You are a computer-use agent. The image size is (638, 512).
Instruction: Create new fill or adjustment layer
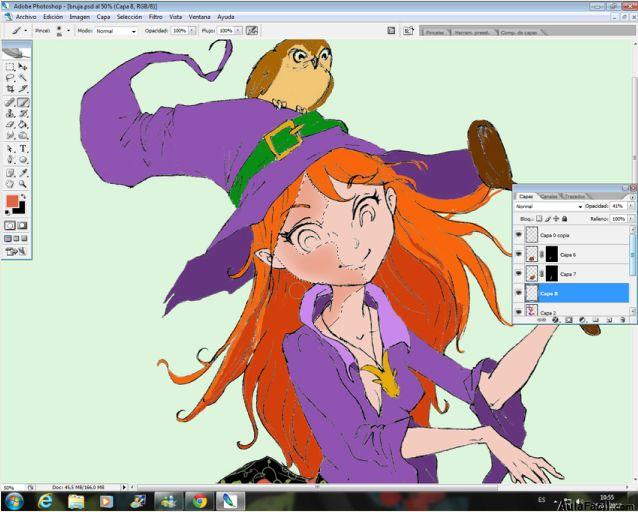point(582,320)
